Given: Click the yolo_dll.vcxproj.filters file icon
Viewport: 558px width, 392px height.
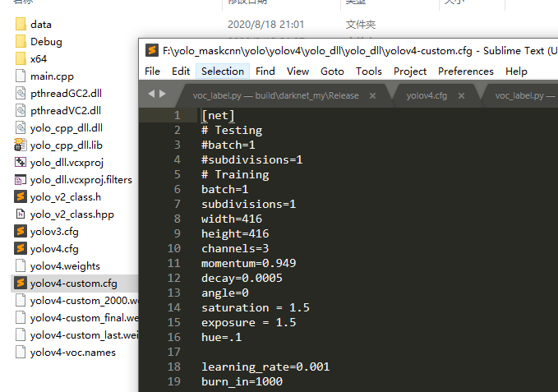Looking at the screenshot, I should coord(21,180).
